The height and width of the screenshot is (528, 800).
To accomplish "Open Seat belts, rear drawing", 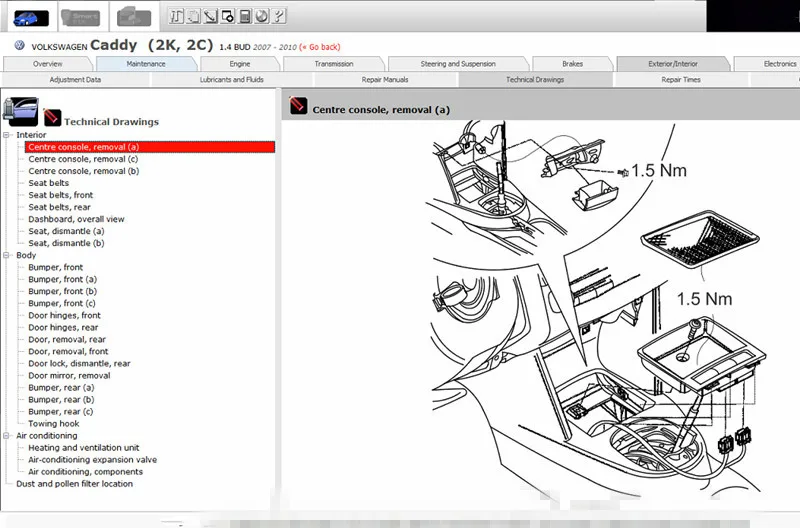I will [x=59, y=207].
